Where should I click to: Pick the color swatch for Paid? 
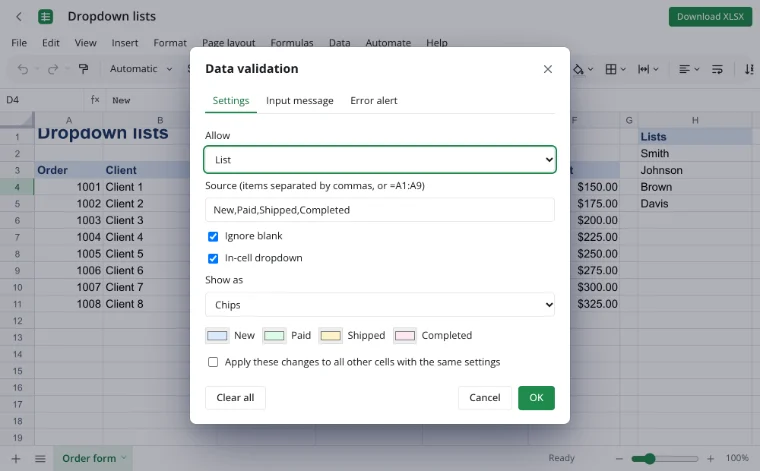click(x=274, y=336)
